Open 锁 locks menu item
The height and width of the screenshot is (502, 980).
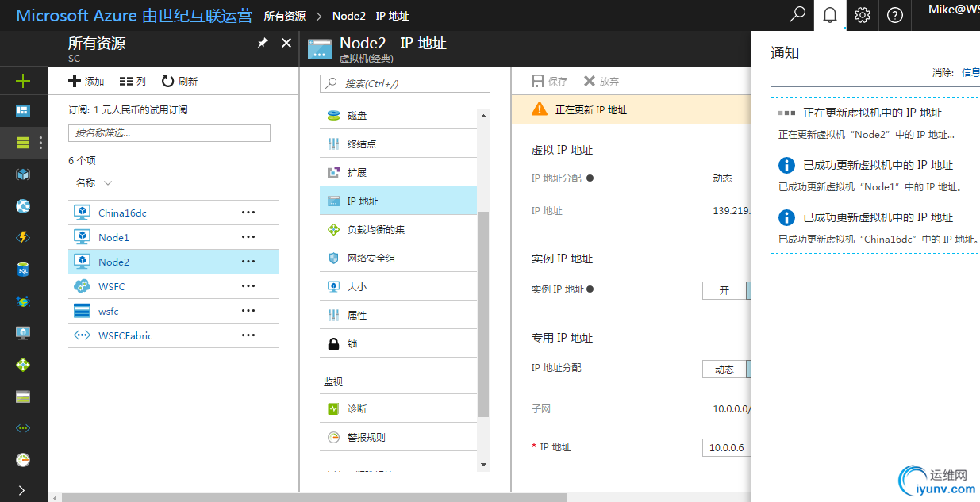[x=398, y=343]
